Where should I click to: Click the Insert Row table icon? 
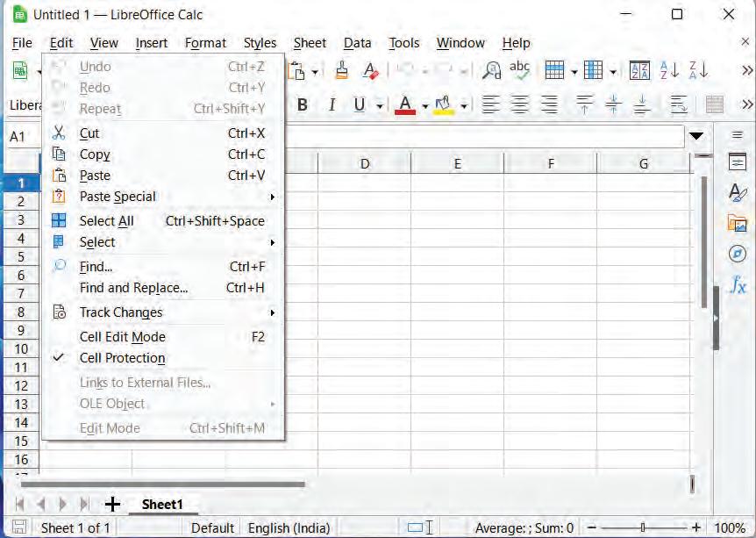pyautogui.click(x=554, y=70)
